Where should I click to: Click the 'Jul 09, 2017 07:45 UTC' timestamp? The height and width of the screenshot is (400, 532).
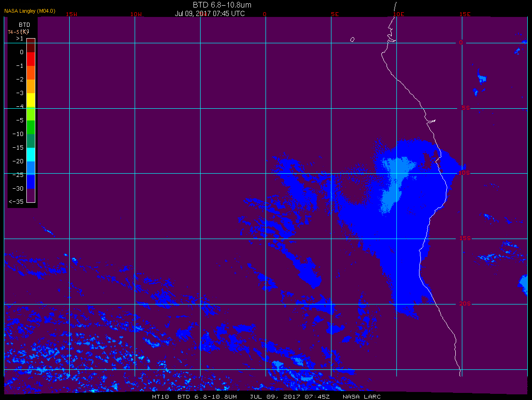[210, 14]
